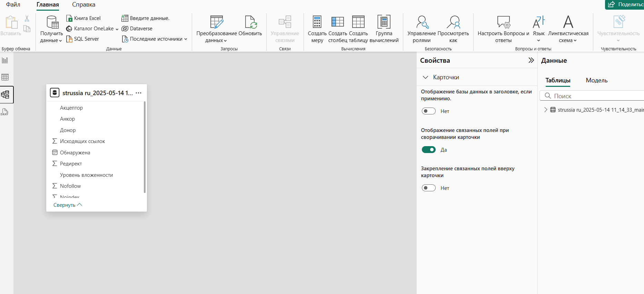Image resolution: width=644 pixels, height=294 pixels.
Task: Click Управление ролями security icon
Action: coord(422,22)
